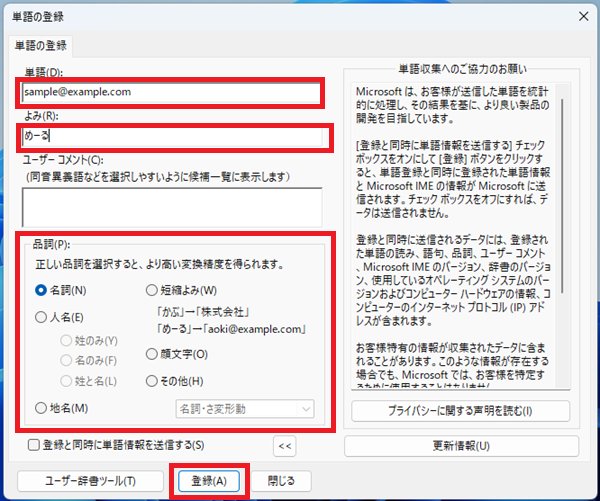Select the 名詞(N) radio button

tap(41, 291)
